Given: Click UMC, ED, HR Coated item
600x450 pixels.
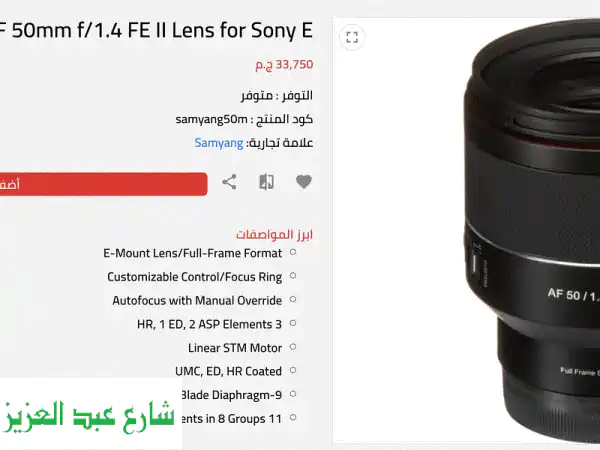Looking at the screenshot, I should coord(228,371).
